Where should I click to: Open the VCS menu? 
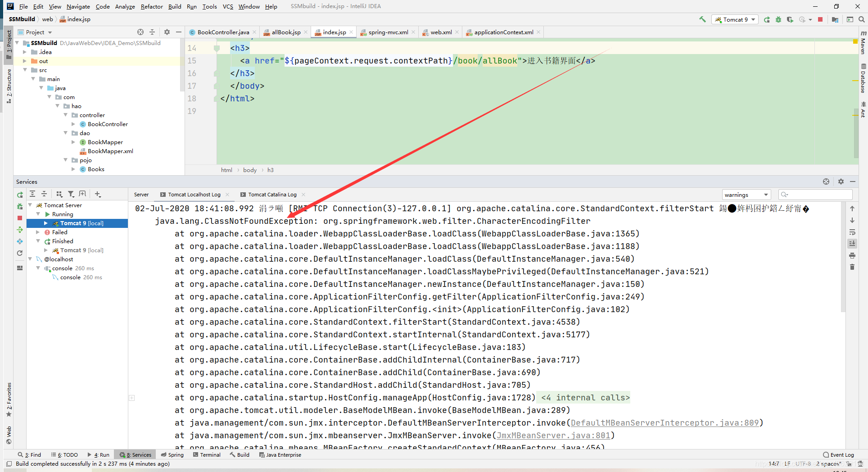point(228,6)
